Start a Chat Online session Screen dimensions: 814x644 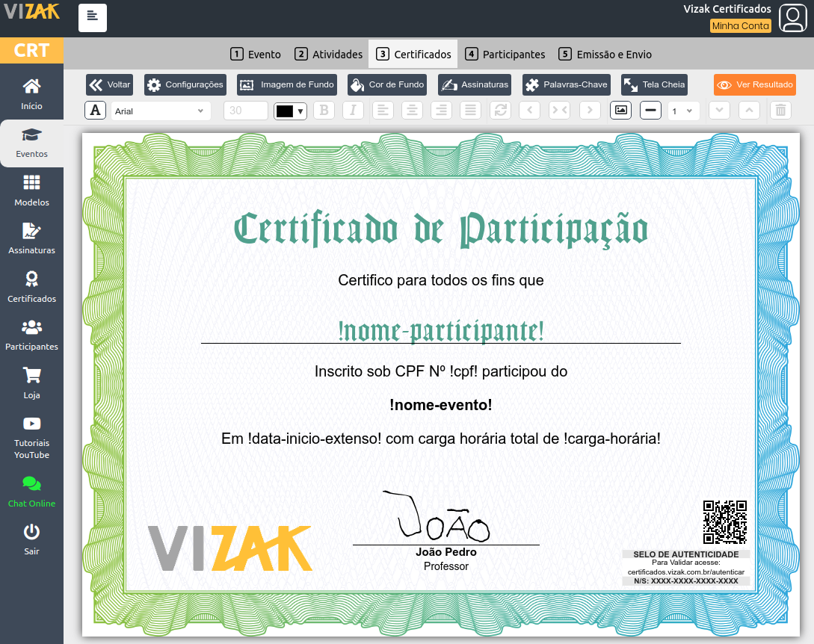(x=31, y=492)
